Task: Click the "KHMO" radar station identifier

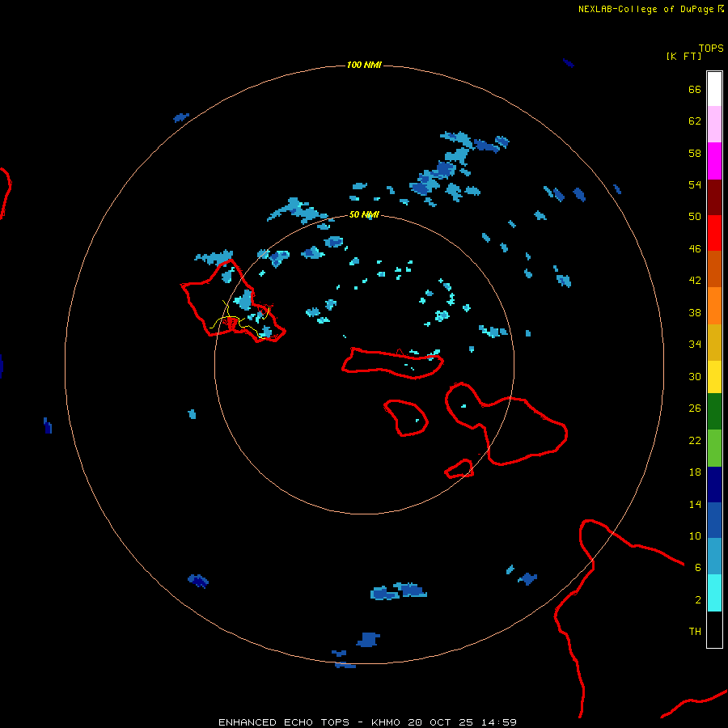Action: click(x=385, y=722)
